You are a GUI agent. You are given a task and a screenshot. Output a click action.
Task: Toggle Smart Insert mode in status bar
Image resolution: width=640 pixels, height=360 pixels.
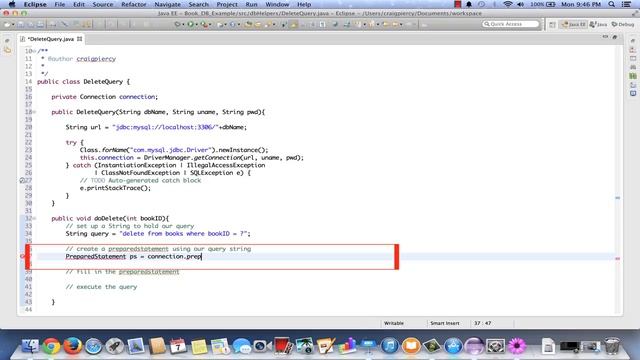tap(444, 323)
